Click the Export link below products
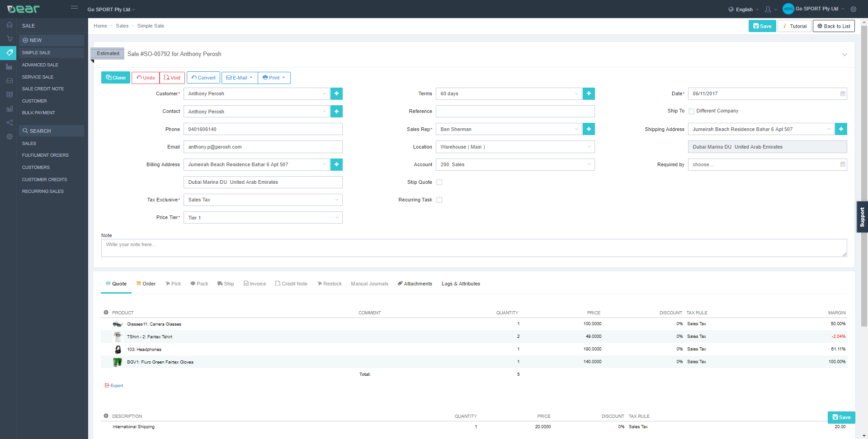 tap(114, 386)
